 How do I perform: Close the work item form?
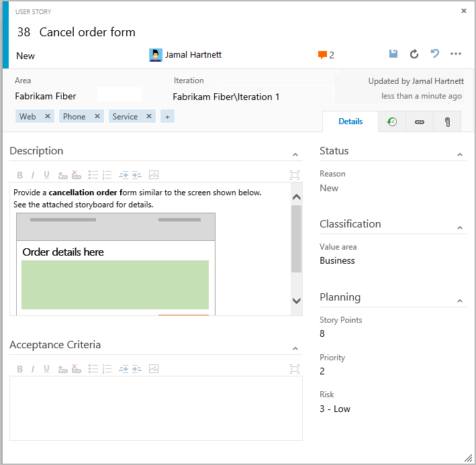(463, 11)
